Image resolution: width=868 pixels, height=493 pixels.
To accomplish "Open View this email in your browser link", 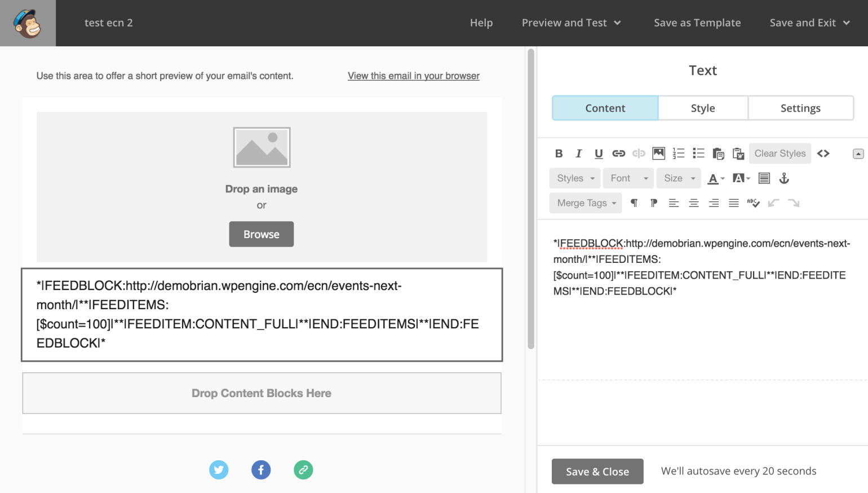I will point(414,76).
